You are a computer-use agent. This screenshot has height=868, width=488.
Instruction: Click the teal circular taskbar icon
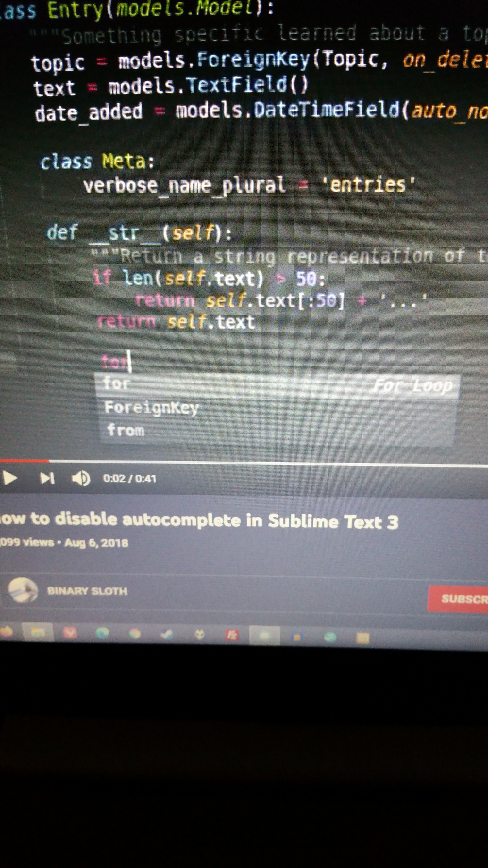(x=330, y=637)
